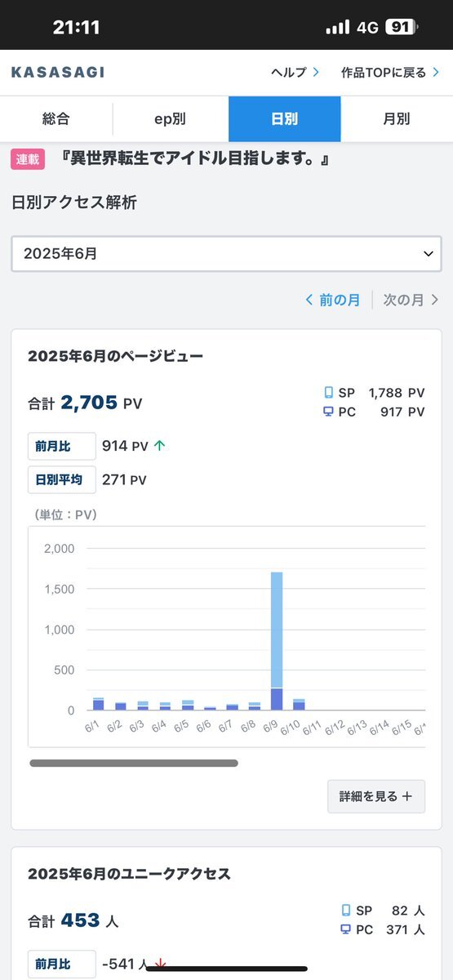Open the 2025年6月 month dropdown
453x980 pixels.
click(226, 254)
